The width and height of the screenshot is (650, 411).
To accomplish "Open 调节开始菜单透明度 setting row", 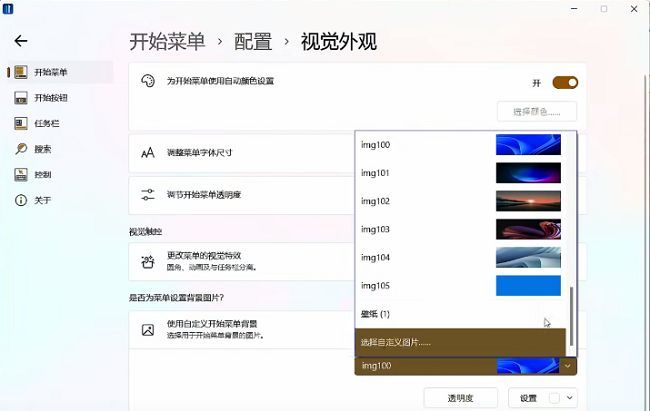I will point(241,195).
